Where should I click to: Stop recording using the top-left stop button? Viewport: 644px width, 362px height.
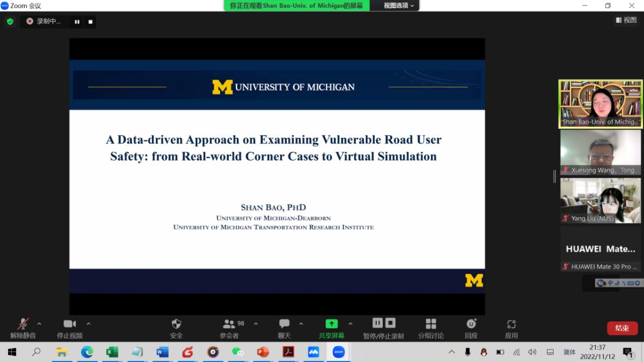[x=91, y=22]
